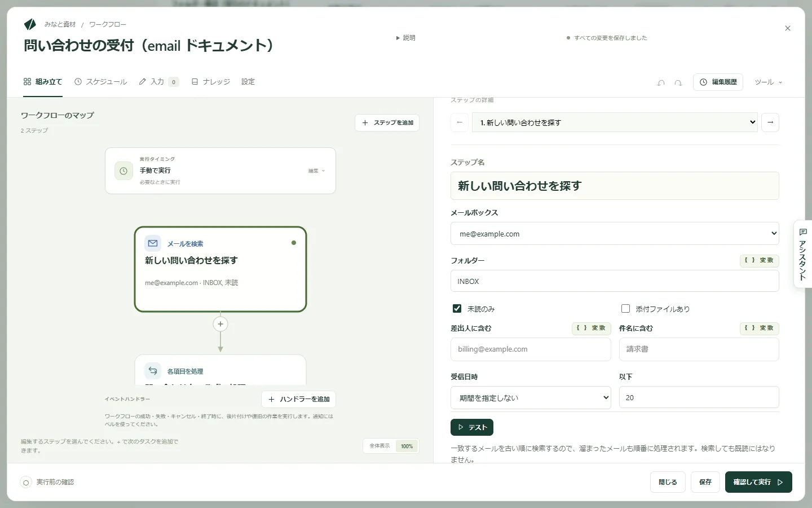Open 編集履歴 history button
This screenshot has width=812, height=508.
tap(718, 82)
